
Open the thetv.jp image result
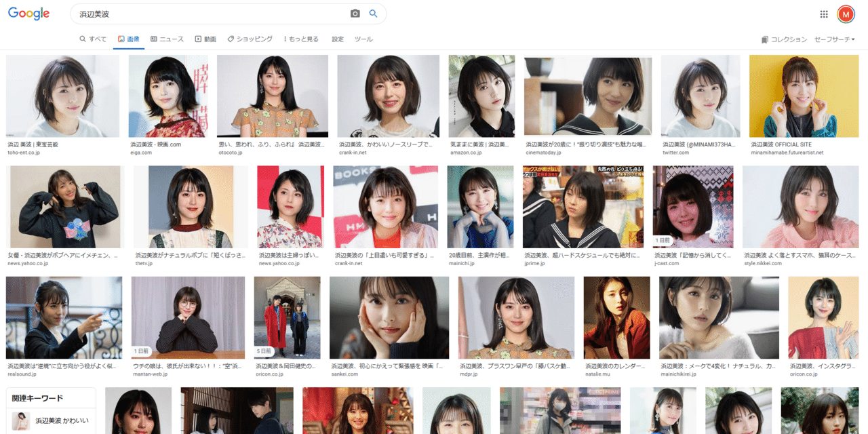[191, 207]
